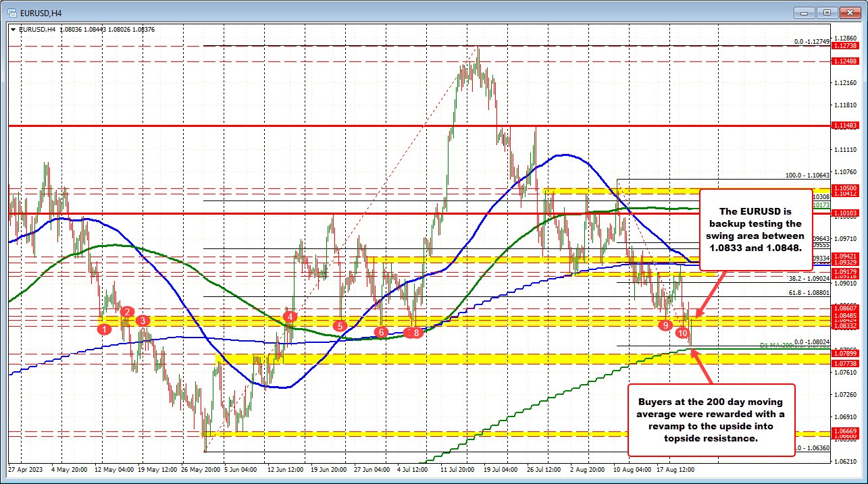Select marker 5 on the June candles
The width and height of the screenshot is (868, 484).
click(339, 325)
